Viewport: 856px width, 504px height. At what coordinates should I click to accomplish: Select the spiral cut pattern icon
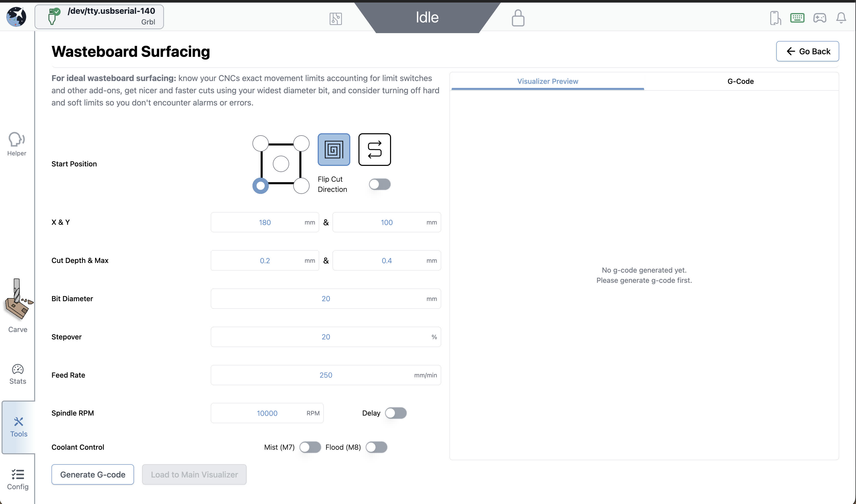333,149
